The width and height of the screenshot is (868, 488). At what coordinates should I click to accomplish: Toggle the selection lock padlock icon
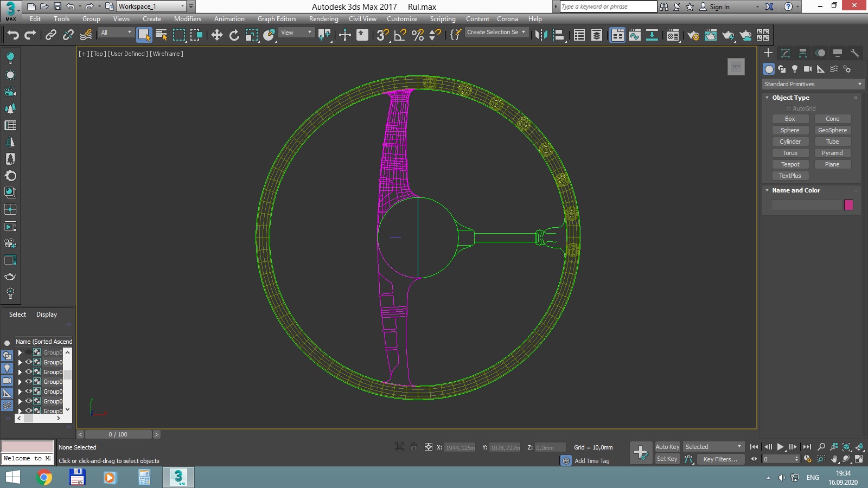point(414,447)
